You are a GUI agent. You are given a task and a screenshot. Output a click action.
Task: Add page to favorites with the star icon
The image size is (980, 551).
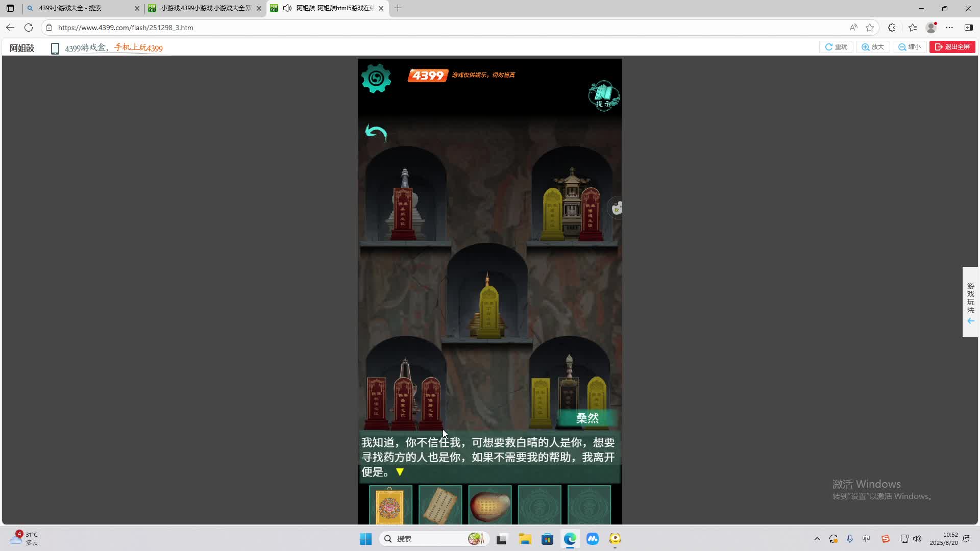[870, 28]
